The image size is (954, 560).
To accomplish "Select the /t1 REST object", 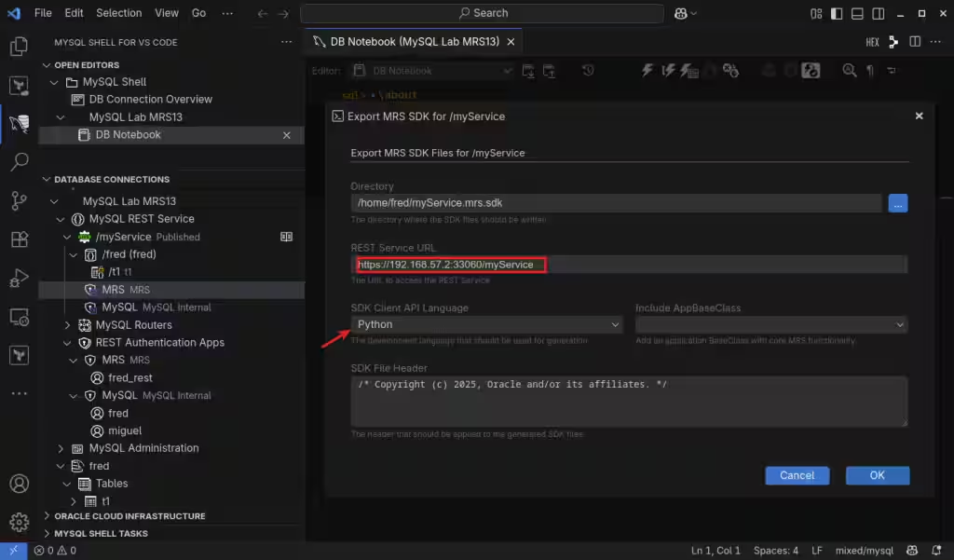I will coord(114,272).
